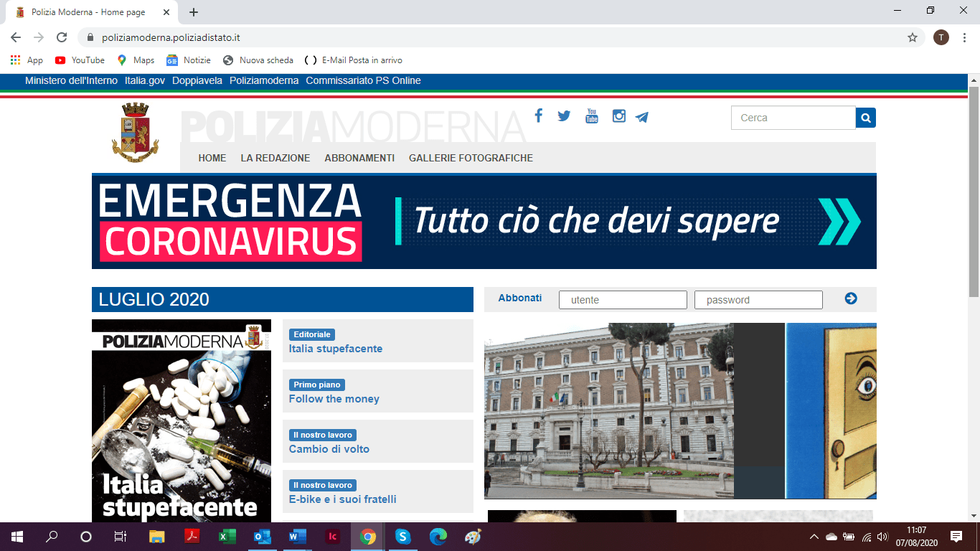
Task: Open Word from taskbar
Action: coord(298,536)
